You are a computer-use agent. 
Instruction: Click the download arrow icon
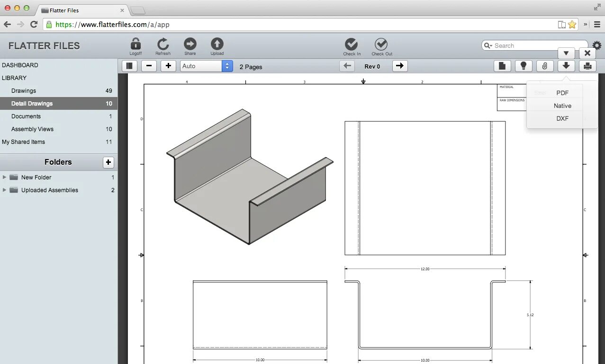(x=566, y=66)
